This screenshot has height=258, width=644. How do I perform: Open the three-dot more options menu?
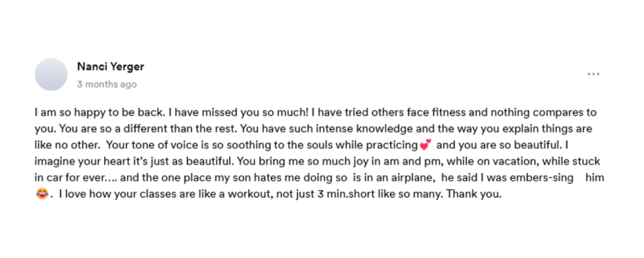pyautogui.click(x=593, y=74)
